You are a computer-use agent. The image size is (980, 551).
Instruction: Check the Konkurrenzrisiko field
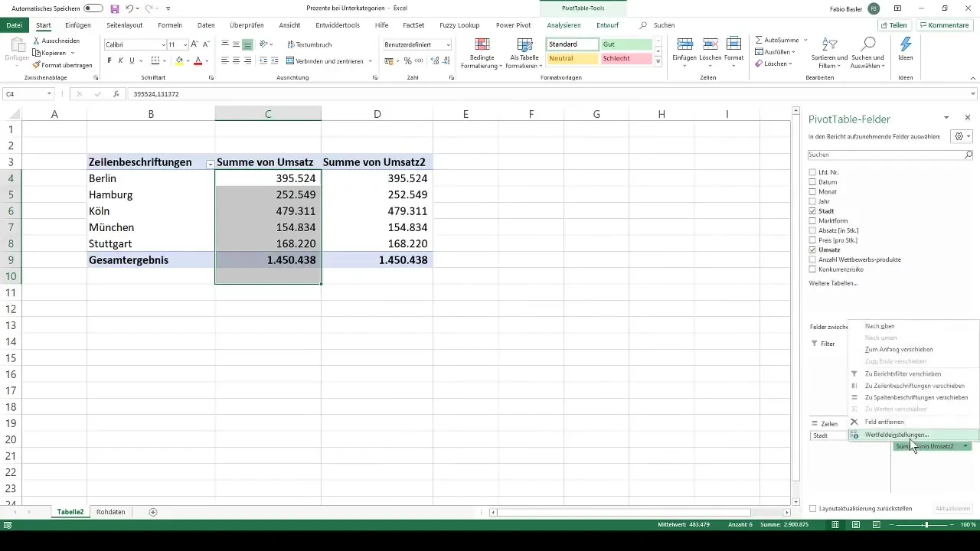812,269
